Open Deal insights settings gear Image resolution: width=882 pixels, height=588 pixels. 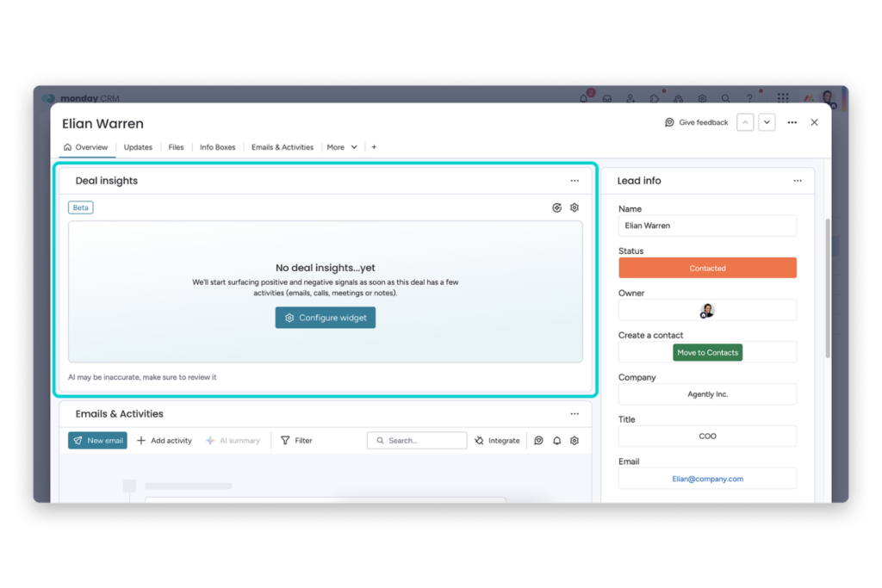pyautogui.click(x=575, y=208)
